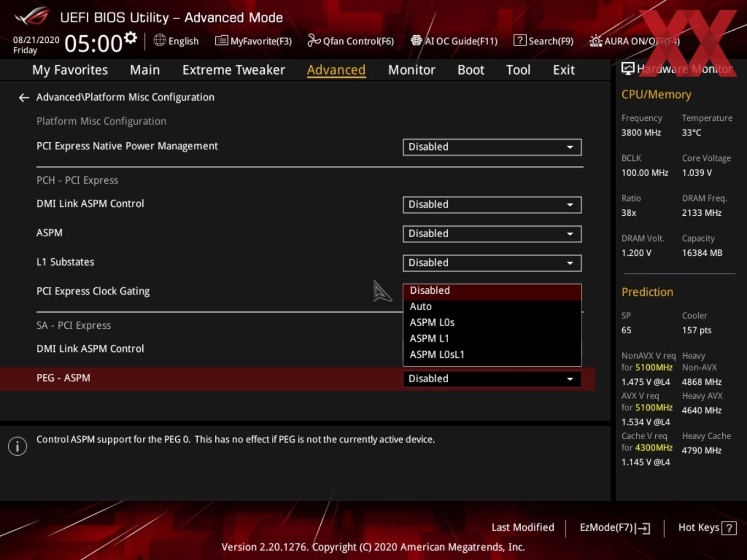Click the 1.039 V core voltage value
This screenshot has width=747, height=560.
696,173
